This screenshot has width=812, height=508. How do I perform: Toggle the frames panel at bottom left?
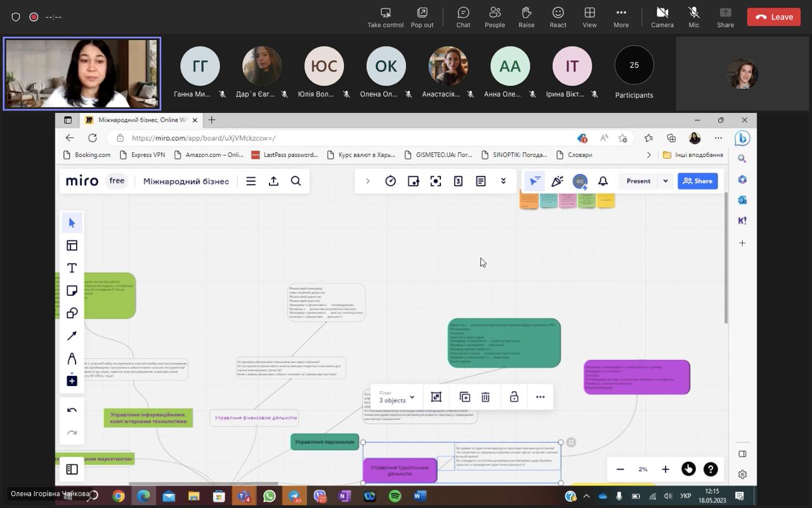point(72,469)
